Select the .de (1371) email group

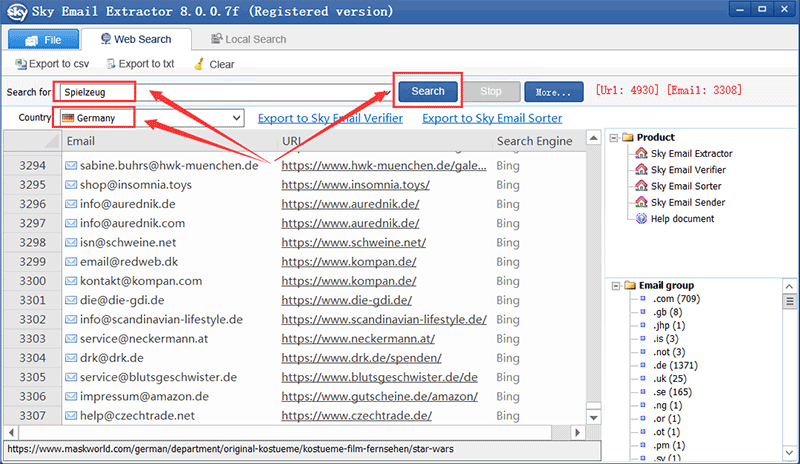[675, 365]
